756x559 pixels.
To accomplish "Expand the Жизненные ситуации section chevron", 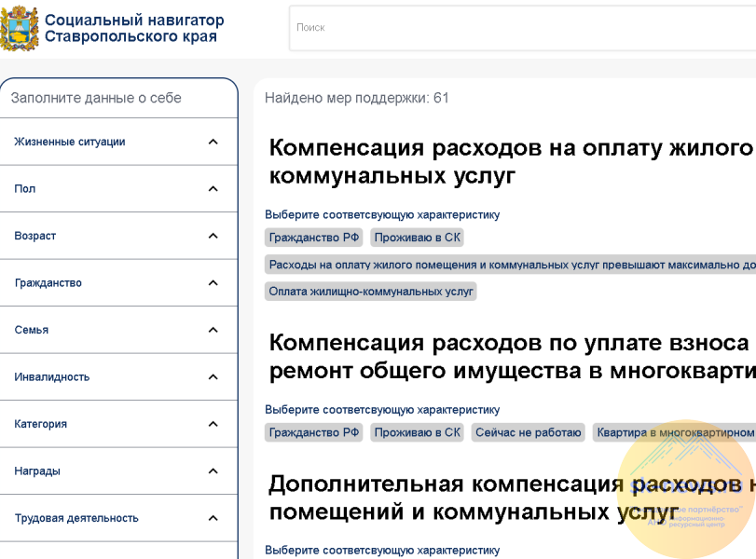I will tap(213, 142).
